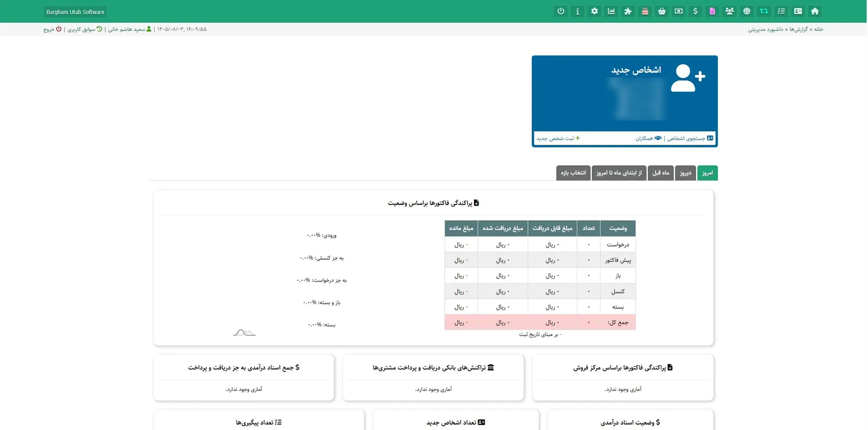Click the جمع کل total row label
868x430 pixels.
[618, 323]
